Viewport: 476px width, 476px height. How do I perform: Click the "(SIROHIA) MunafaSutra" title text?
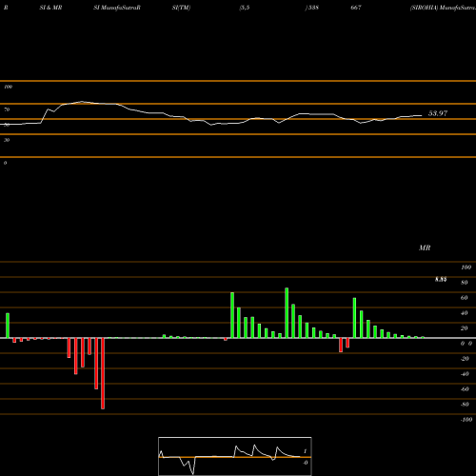pyautogui.click(x=443, y=8)
